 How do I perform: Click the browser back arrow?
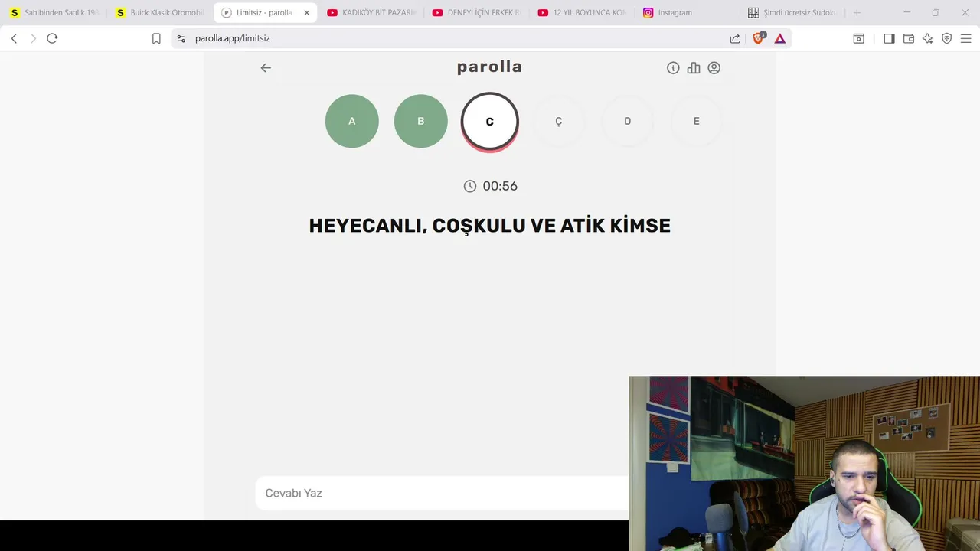[x=14, y=38]
